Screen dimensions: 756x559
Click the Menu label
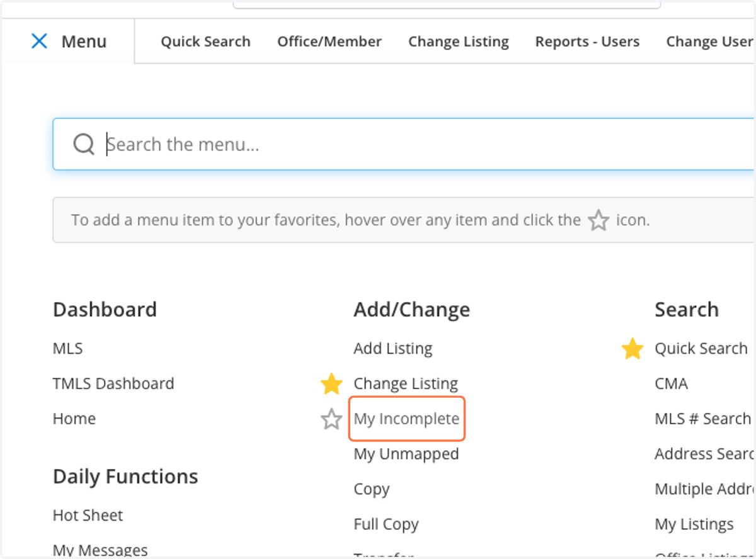(x=84, y=42)
